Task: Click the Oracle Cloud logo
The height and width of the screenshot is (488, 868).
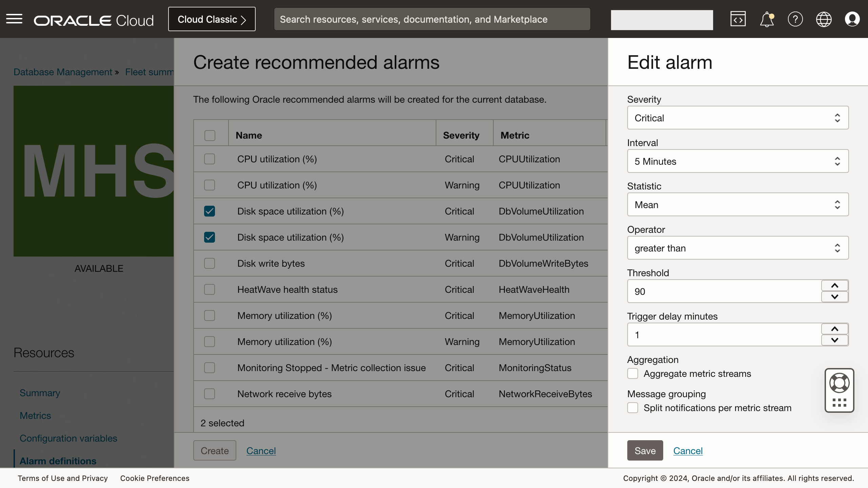Action: [93, 19]
